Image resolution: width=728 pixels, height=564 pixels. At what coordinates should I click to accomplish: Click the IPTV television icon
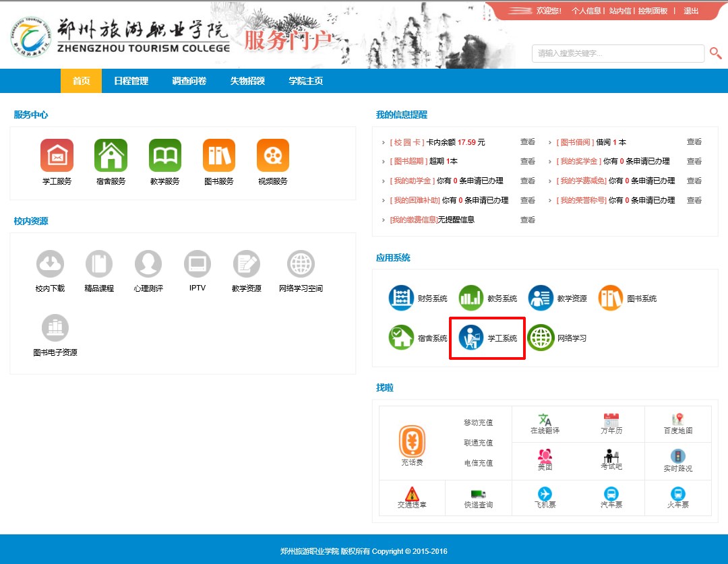[x=198, y=263]
